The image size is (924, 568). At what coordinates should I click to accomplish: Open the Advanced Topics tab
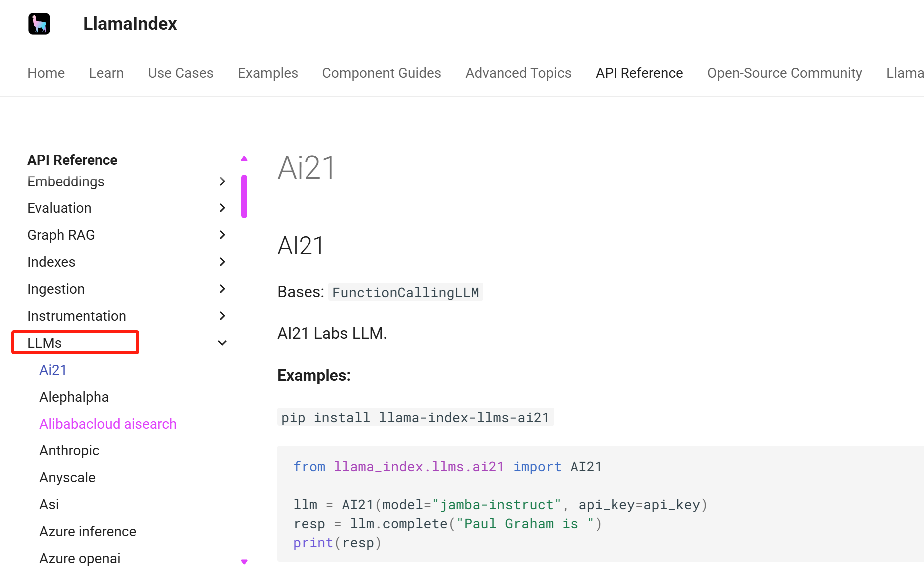pos(518,73)
